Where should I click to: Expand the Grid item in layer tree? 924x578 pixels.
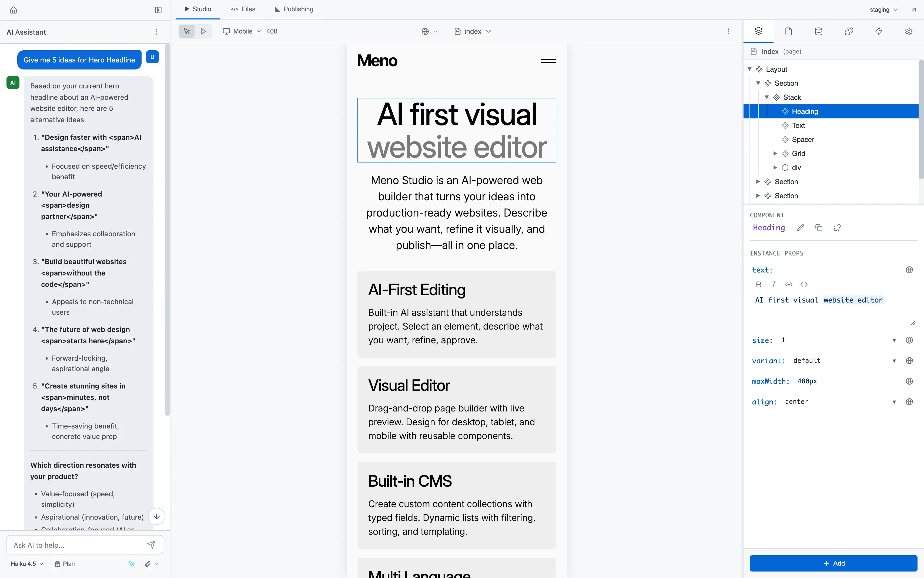click(x=775, y=154)
